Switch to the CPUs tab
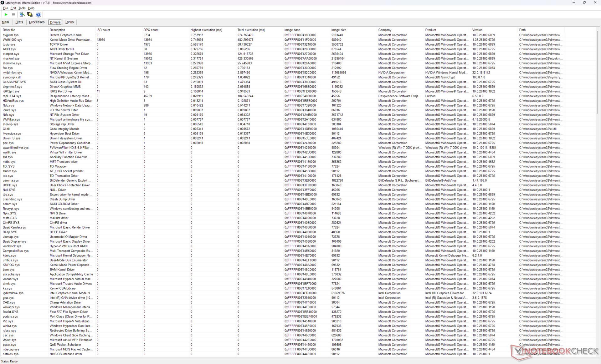This screenshot has height=364, width=601. coord(69,22)
